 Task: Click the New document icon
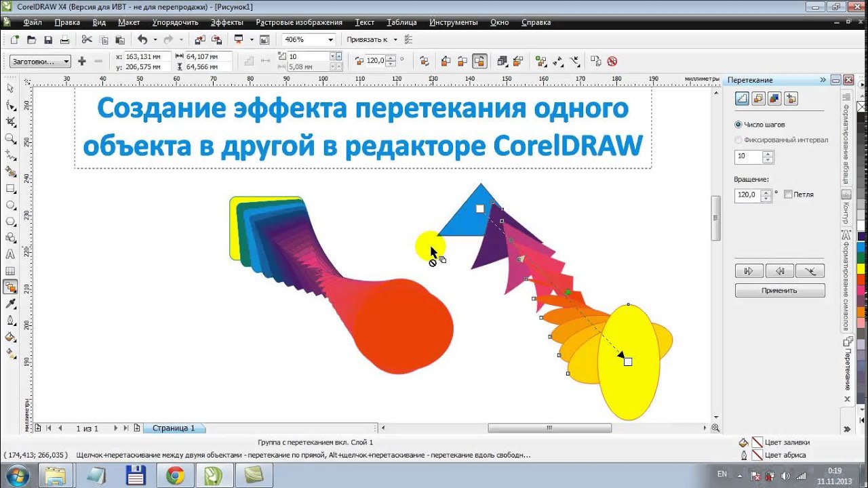[x=14, y=40]
